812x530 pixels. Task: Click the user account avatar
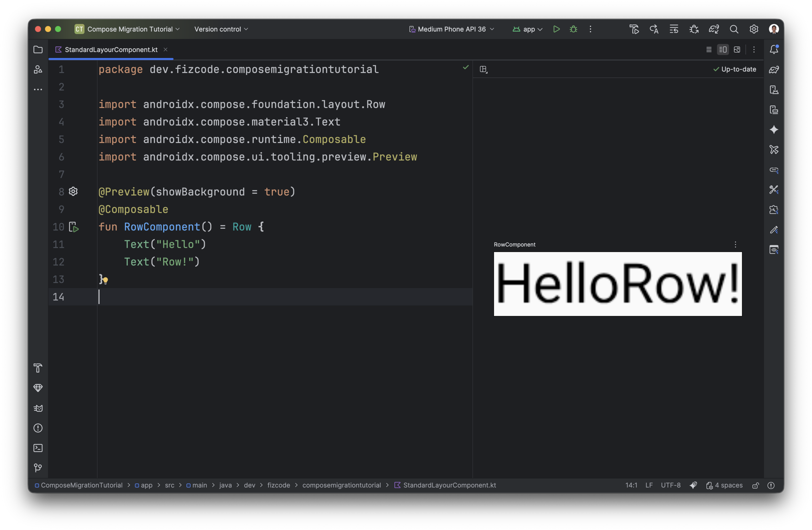(x=774, y=29)
